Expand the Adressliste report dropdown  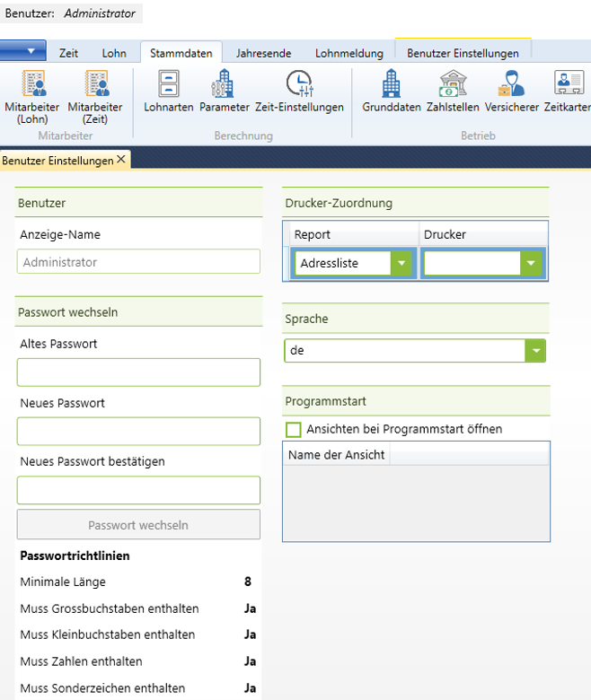pyautogui.click(x=401, y=263)
